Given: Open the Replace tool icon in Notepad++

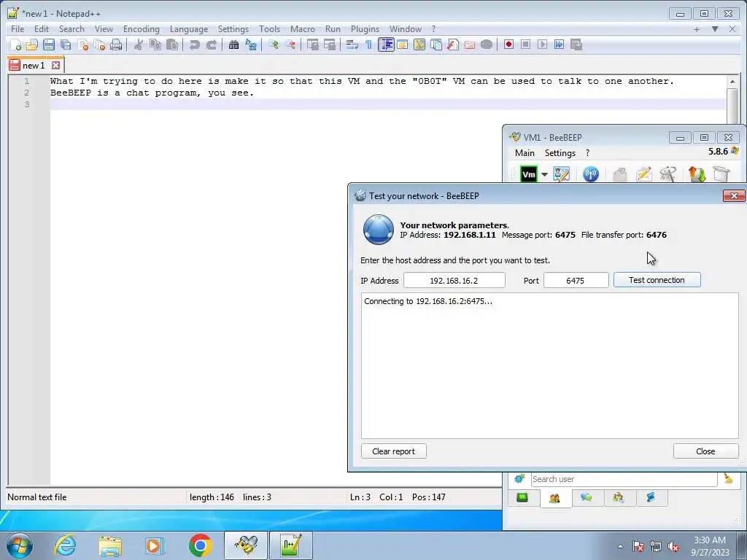Looking at the screenshot, I should click(x=251, y=44).
